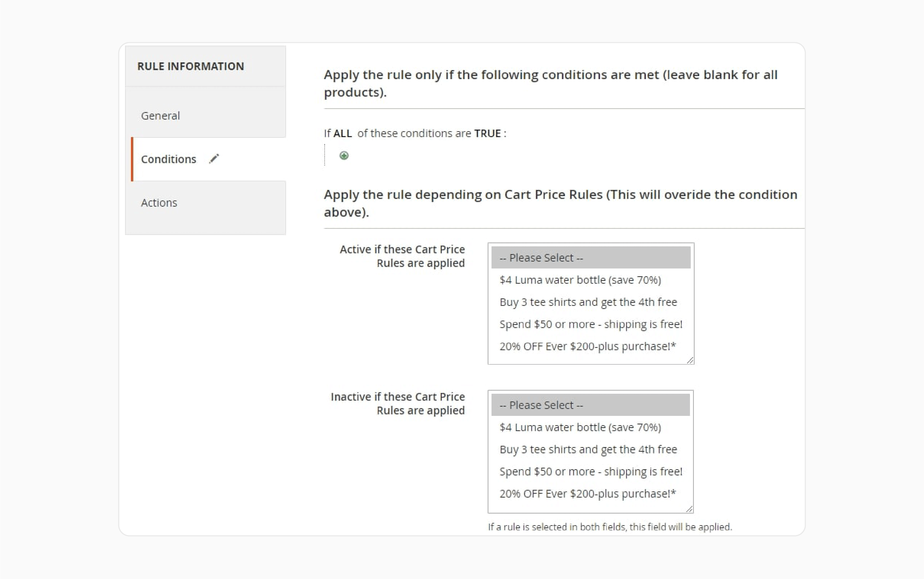Click the pencil edit icon beside Conditions
The width and height of the screenshot is (924, 579).
214,158
